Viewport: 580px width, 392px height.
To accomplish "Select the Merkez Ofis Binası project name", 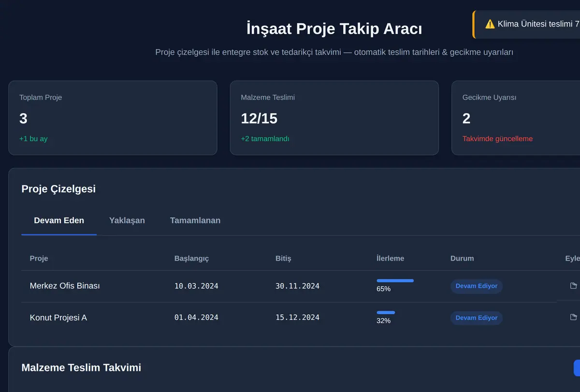I will tap(65, 286).
